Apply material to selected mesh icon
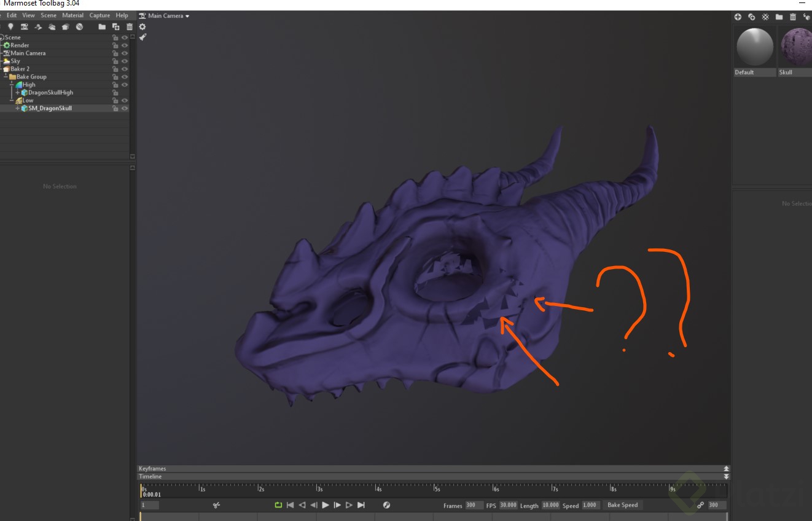 click(x=806, y=17)
